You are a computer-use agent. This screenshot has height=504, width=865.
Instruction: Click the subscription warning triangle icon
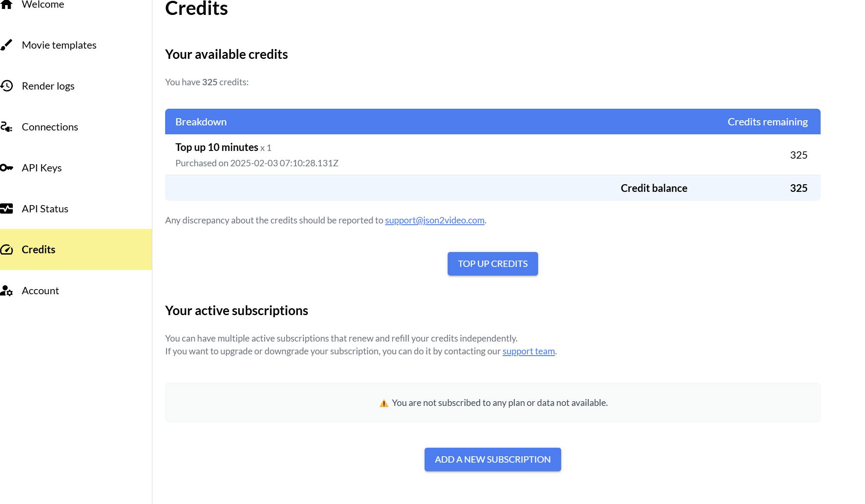click(x=384, y=403)
